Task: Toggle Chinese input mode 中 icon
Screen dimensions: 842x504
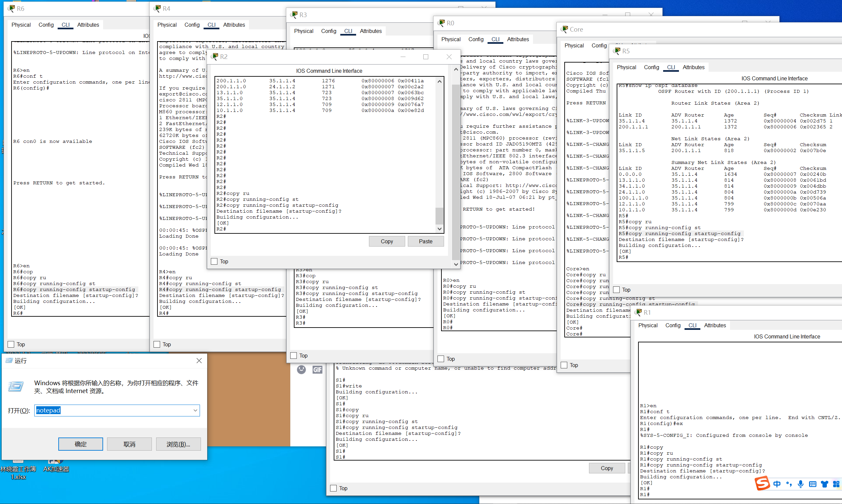Action: point(777,484)
